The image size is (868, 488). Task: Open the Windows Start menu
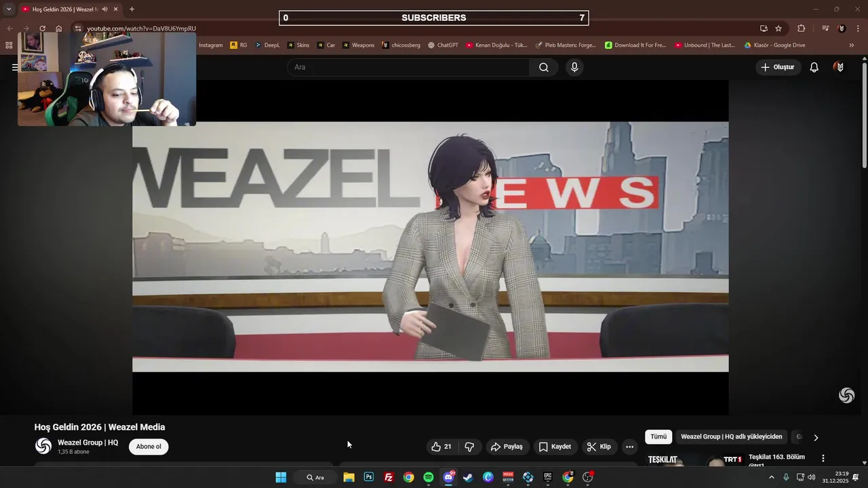click(x=281, y=477)
